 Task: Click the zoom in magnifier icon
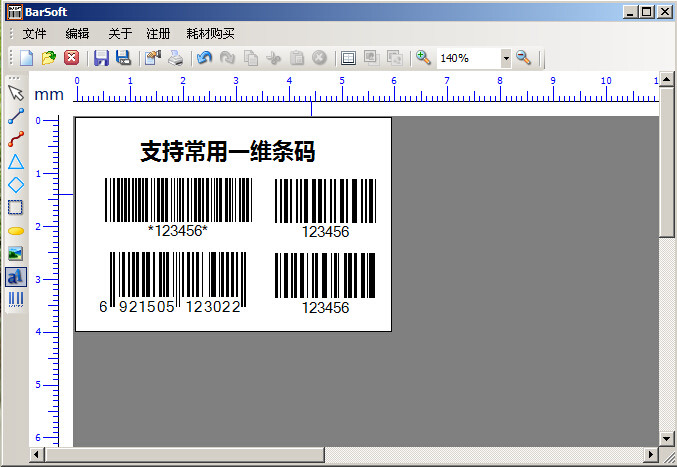tap(423, 58)
